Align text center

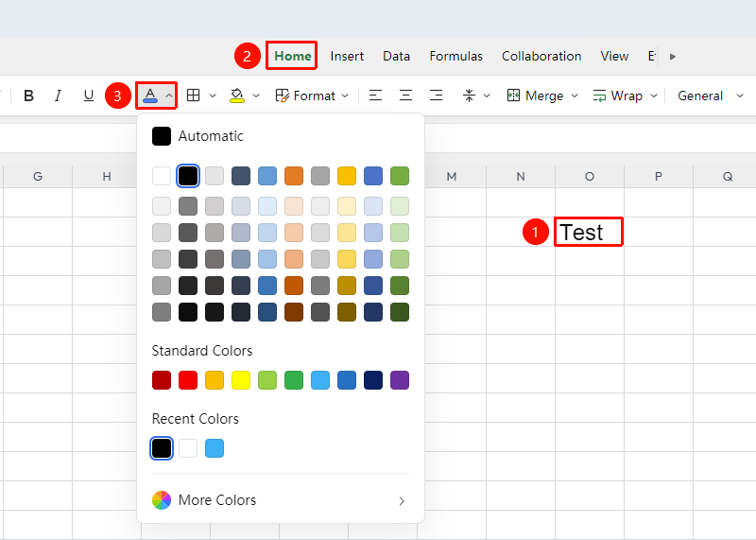coord(406,96)
